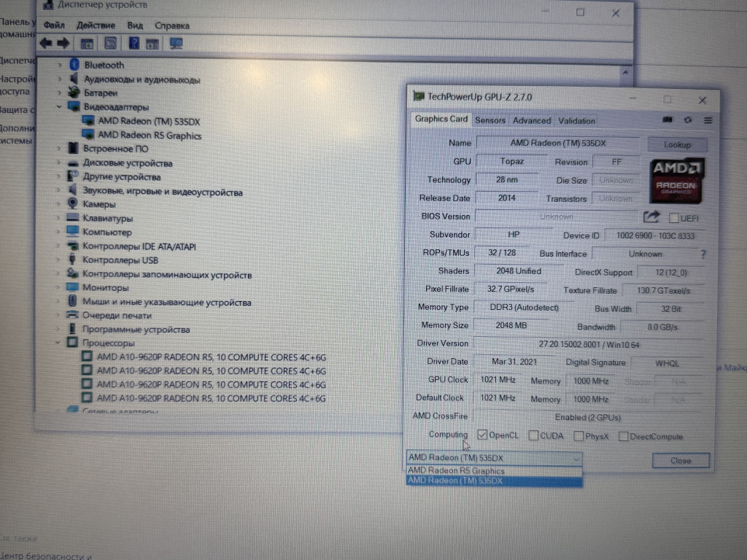
Task: Enable the CUDA checkbox
Action: pyautogui.click(x=533, y=435)
